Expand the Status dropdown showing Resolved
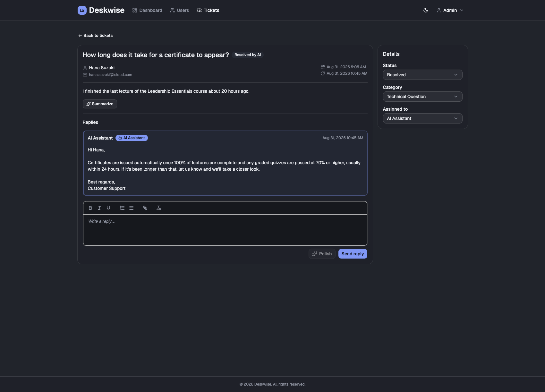This screenshot has height=392, width=545. click(x=422, y=75)
